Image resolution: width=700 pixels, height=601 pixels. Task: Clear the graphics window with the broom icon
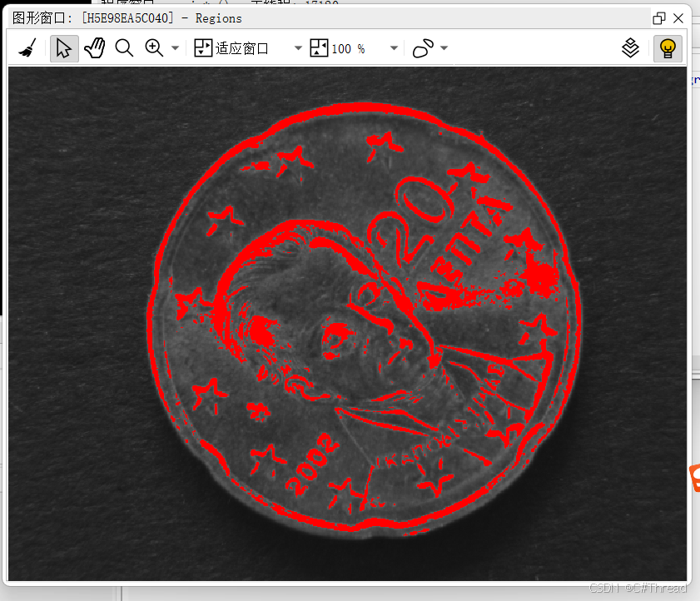[27, 48]
